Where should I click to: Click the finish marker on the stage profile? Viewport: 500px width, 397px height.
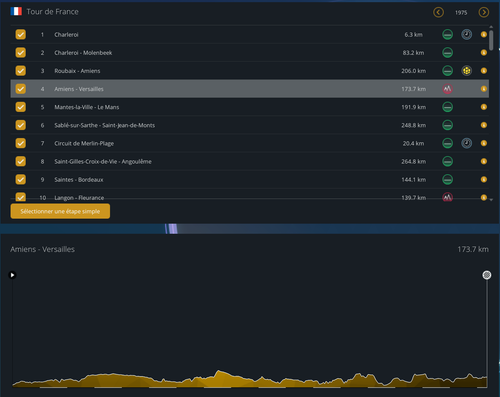(487, 275)
